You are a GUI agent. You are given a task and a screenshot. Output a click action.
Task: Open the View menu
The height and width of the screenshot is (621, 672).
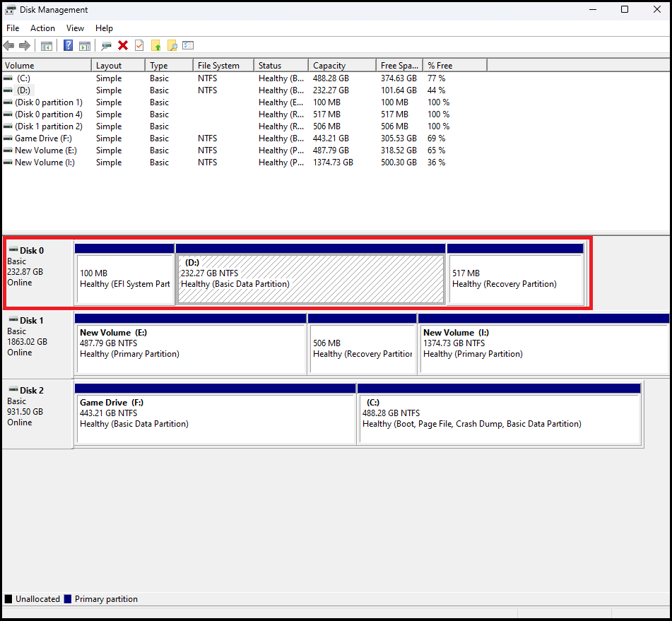75,28
